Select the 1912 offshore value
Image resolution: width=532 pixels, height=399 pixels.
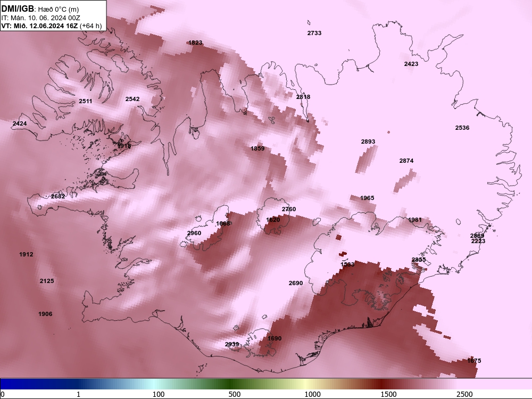pyautogui.click(x=26, y=254)
